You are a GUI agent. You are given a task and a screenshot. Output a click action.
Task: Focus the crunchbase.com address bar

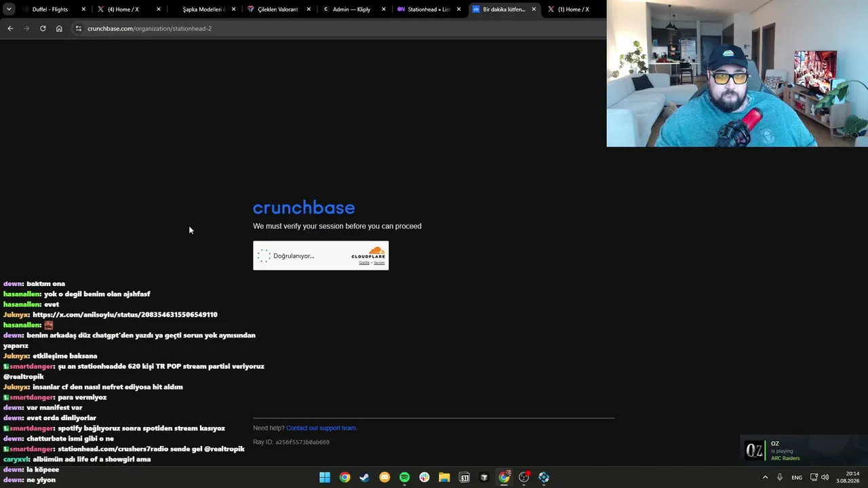pyautogui.click(x=339, y=28)
